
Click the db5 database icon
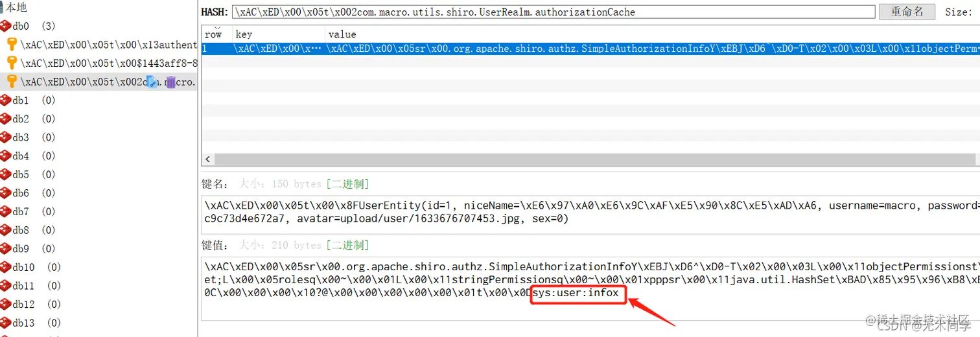coord(6,174)
